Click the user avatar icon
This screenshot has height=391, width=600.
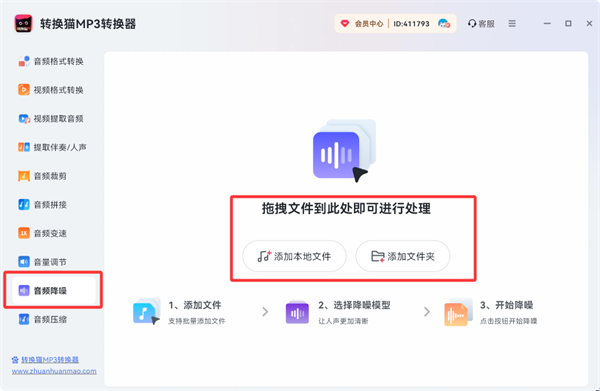(444, 24)
